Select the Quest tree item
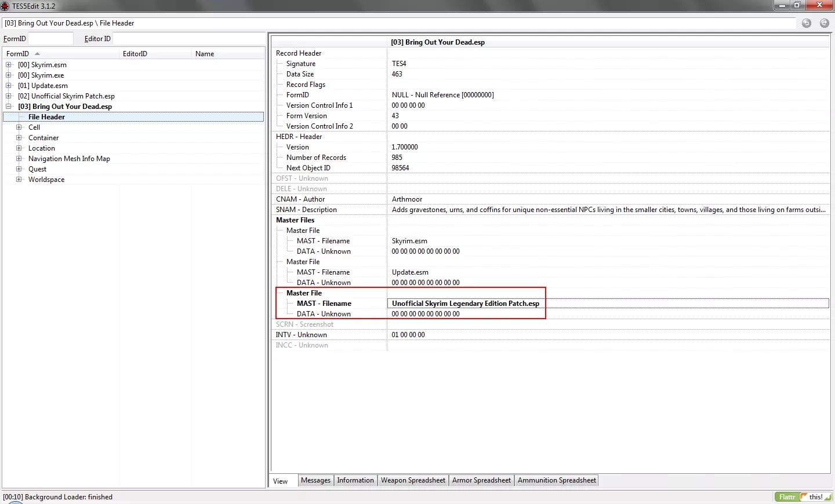Screen dimensions: 835x504 37,169
